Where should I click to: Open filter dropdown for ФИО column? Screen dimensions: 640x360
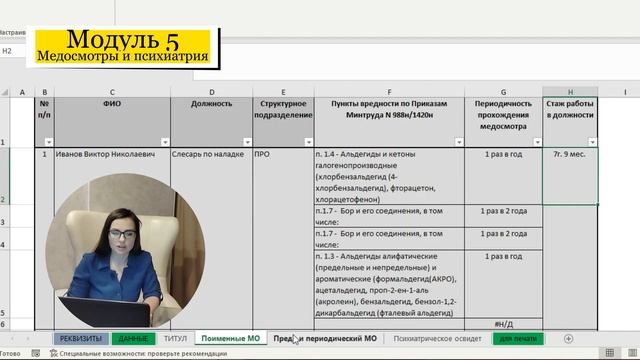[165, 142]
